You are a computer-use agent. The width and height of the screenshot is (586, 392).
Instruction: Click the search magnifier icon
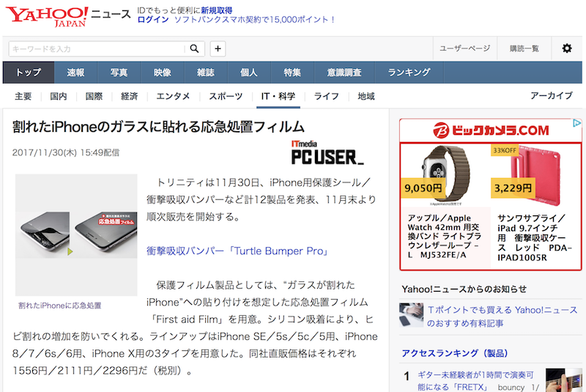pos(194,48)
